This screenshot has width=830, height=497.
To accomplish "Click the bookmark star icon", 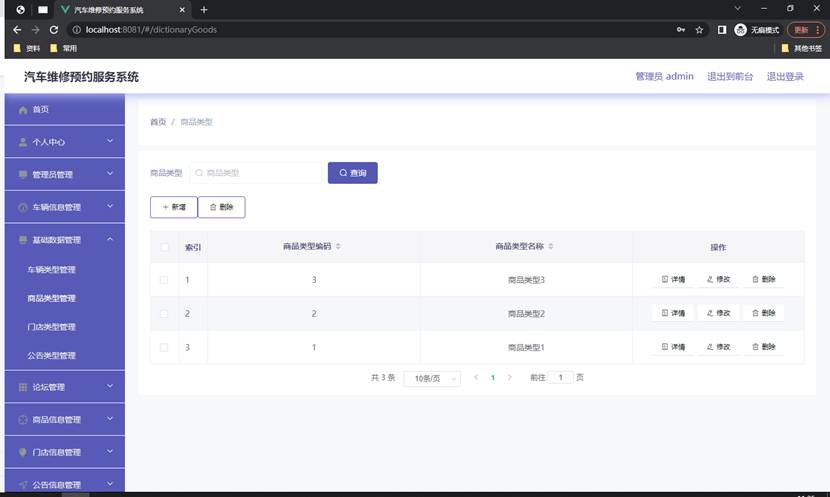I will pos(699,30).
